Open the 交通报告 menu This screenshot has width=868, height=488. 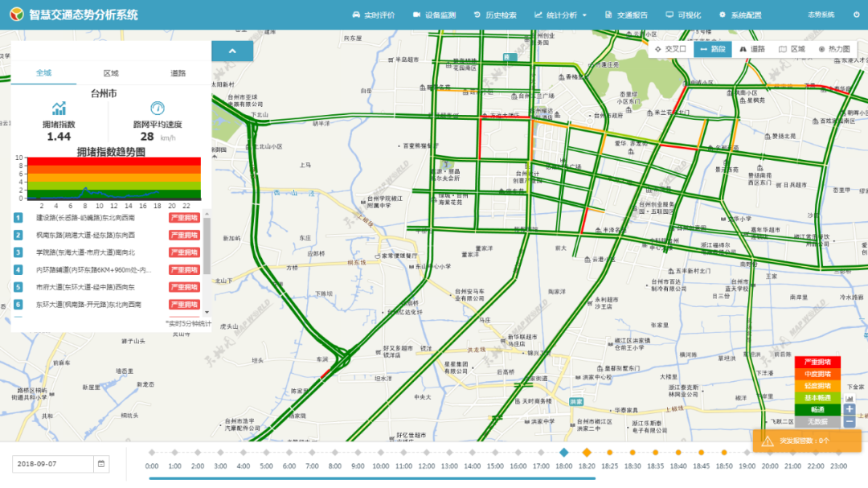tap(626, 15)
